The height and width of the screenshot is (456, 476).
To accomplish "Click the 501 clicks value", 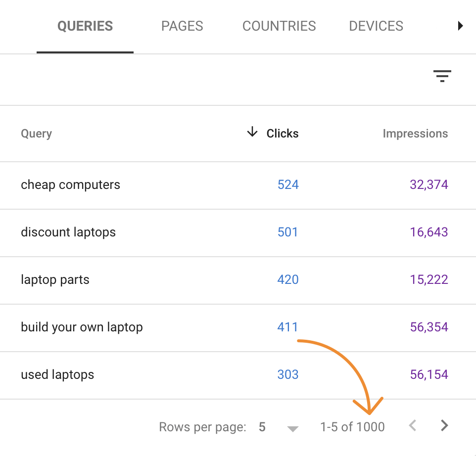I will (x=288, y=232).
